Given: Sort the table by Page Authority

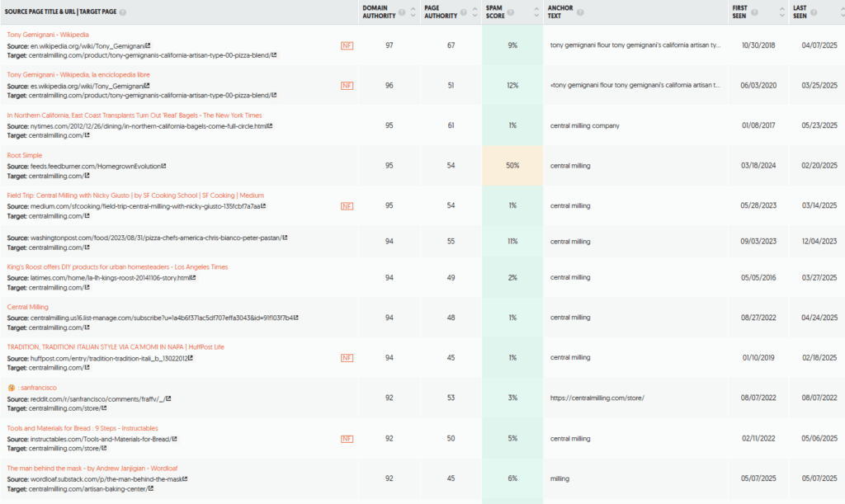Looking at the screenshot, I should click(x=474, y=12).
